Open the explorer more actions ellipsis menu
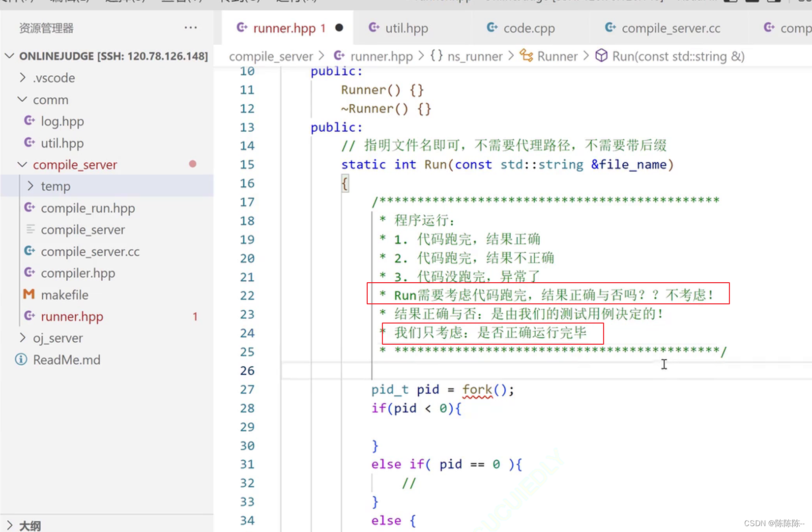This screenshot has width=812, height=532. pyautogui.click(x=191, y=28)
